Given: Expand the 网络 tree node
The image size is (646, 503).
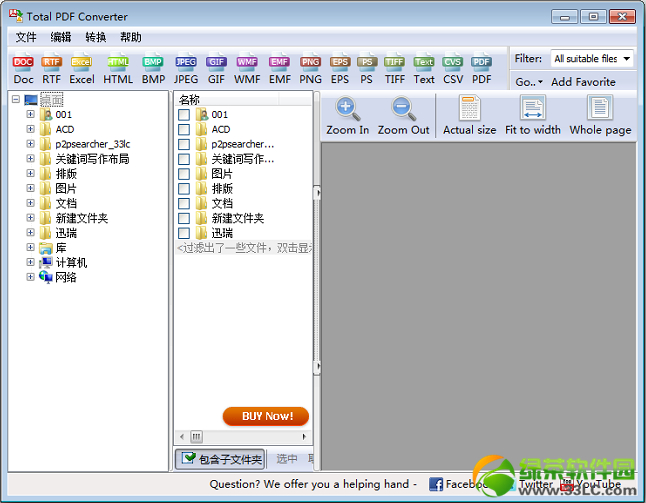Looking at the screenshot, I should tap(30, 277).
